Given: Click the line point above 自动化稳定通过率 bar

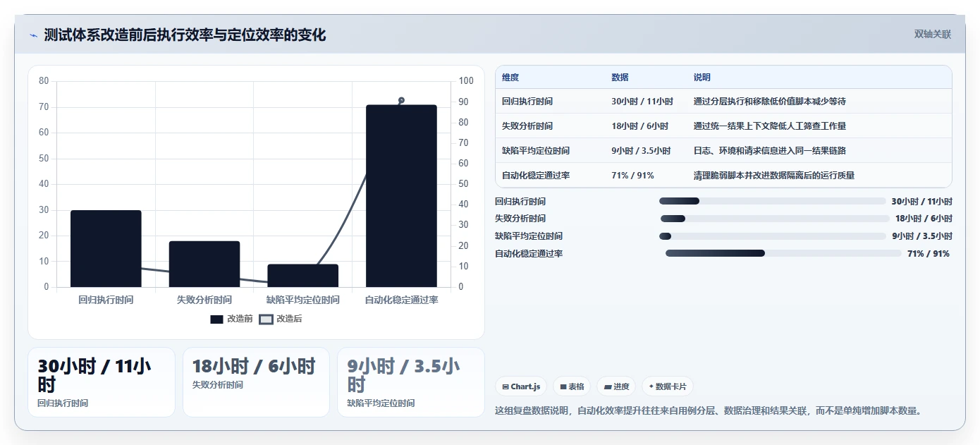Looking at the screenshot, I should (401, 101).
